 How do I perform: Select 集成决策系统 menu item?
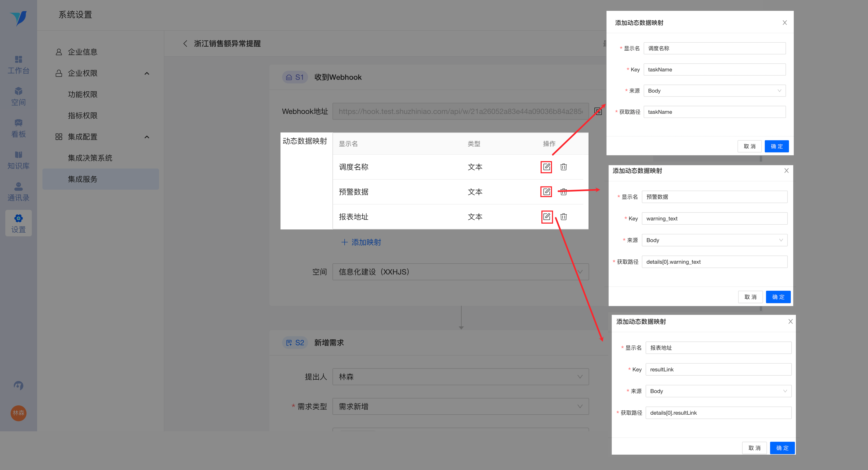90,158
